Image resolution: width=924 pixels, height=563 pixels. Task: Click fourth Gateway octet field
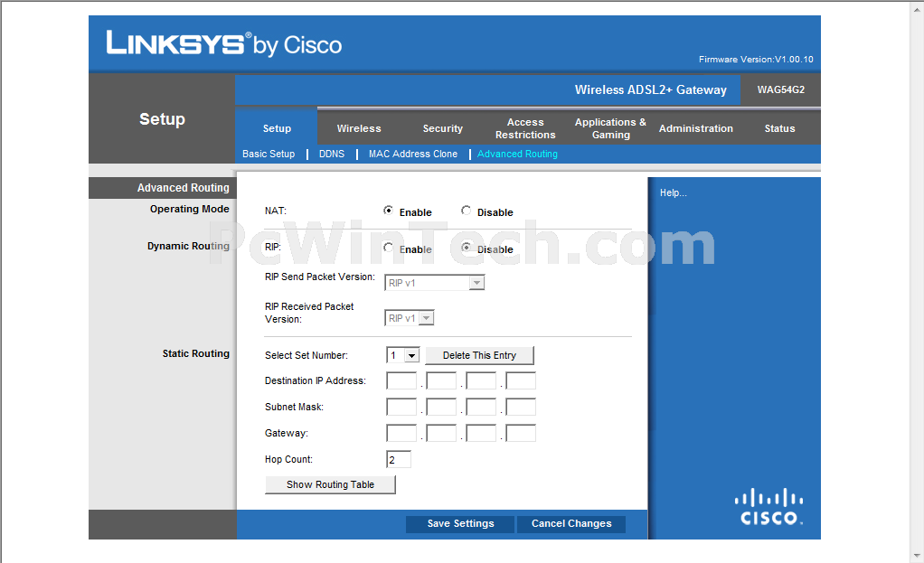pos(521,434)
